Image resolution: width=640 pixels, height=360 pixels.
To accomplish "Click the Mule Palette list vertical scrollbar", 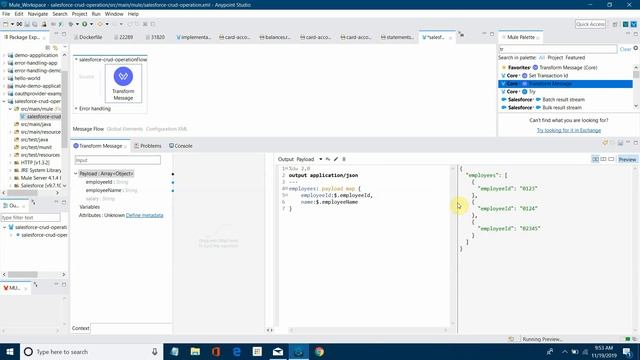I will pos(636,75).
